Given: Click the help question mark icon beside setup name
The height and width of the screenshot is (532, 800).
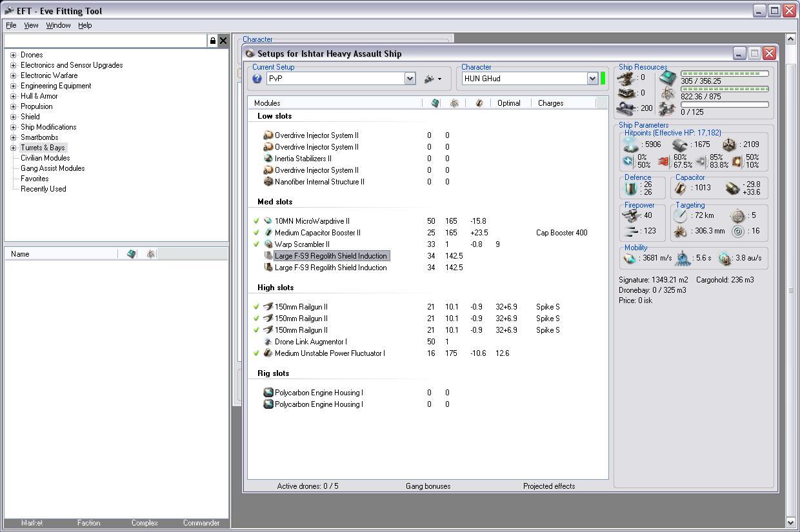Looking at the screenshot, I should pyautogui.click(x=257, y=79).
